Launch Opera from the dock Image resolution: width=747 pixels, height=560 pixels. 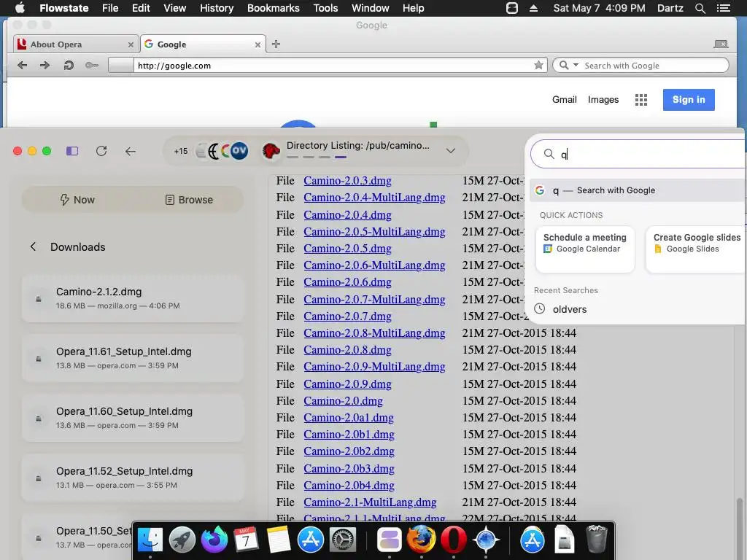pyautogui.click(x=453, y=540)
